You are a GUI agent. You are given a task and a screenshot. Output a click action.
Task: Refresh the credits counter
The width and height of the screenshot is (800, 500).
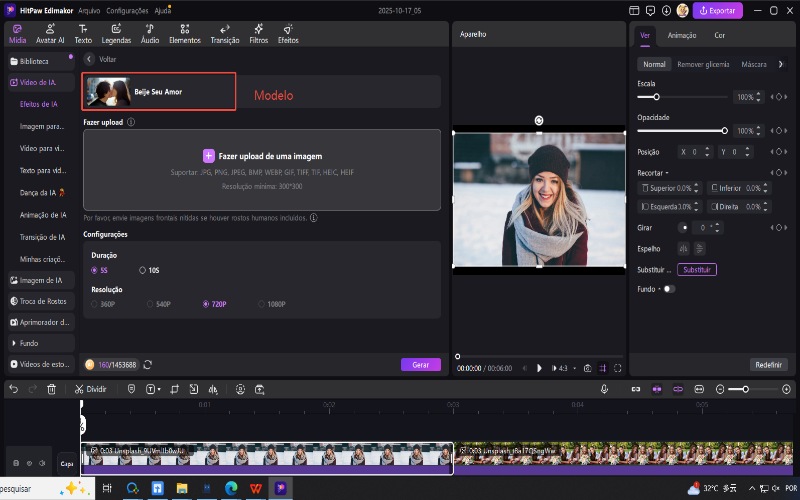coord(147,365)
